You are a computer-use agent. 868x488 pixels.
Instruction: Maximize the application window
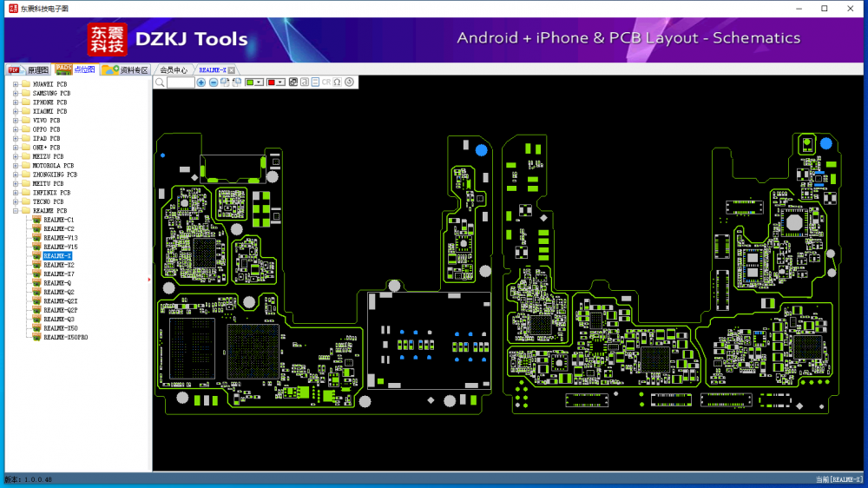pos(825,9)
